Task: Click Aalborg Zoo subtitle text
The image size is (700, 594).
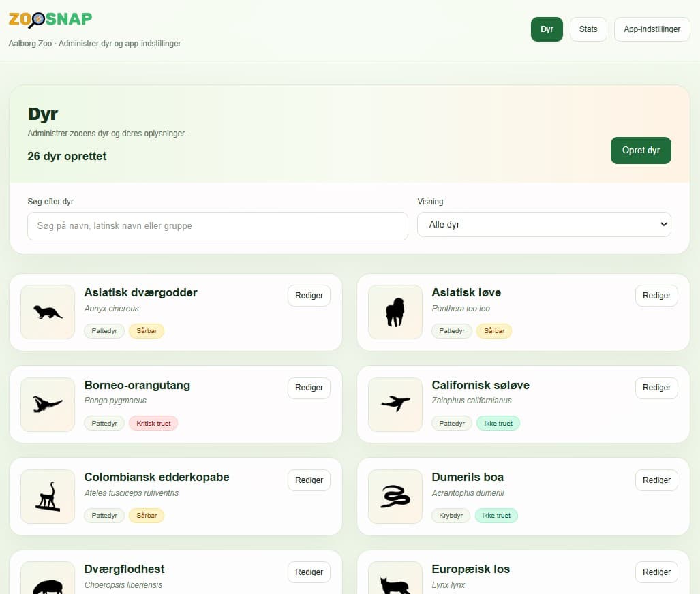Action: pyautogui.click(x=95, y=44)
